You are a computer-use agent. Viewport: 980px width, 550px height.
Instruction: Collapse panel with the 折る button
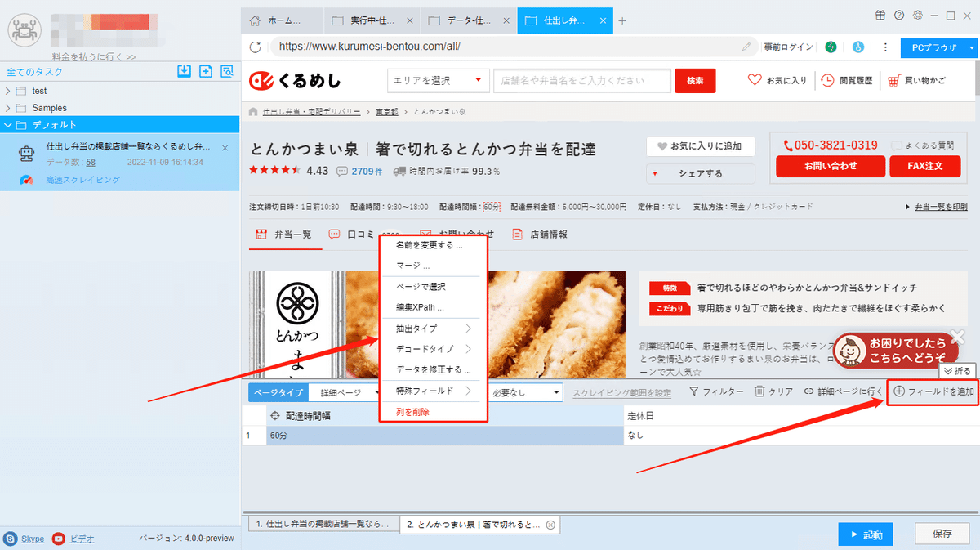point(957,370)
